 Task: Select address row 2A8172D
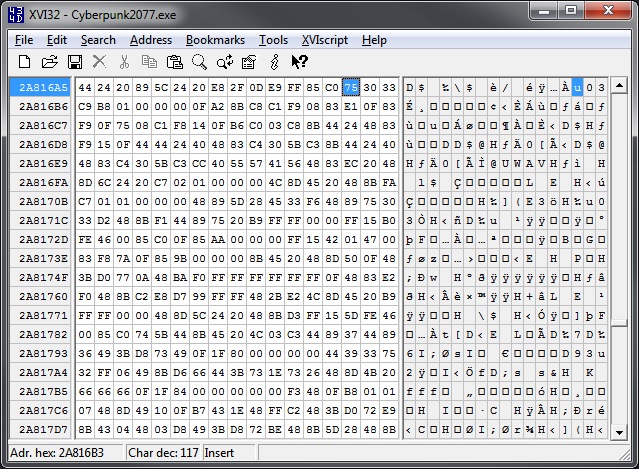(41, 240)
